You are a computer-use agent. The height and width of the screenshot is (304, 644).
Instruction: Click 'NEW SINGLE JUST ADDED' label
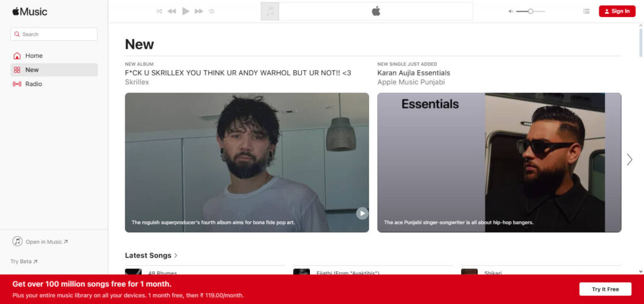click(407, 64)
